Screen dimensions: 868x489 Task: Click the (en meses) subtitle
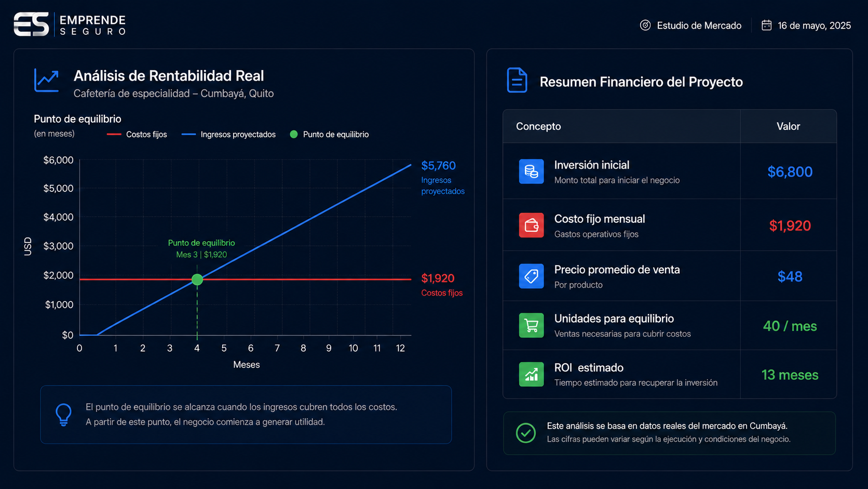tap(54, 134)
